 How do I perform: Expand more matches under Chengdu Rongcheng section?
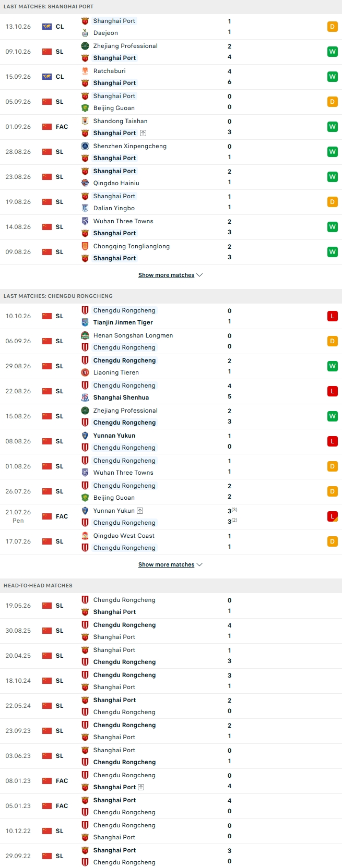point(170,564)
